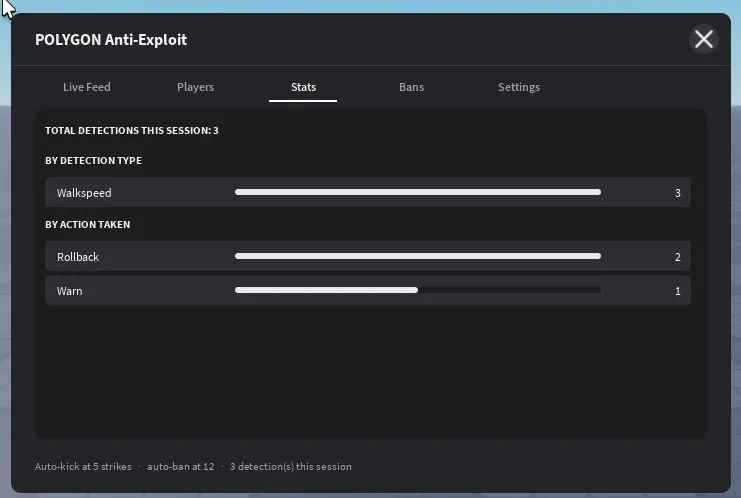Select the Warn row label

69,291
